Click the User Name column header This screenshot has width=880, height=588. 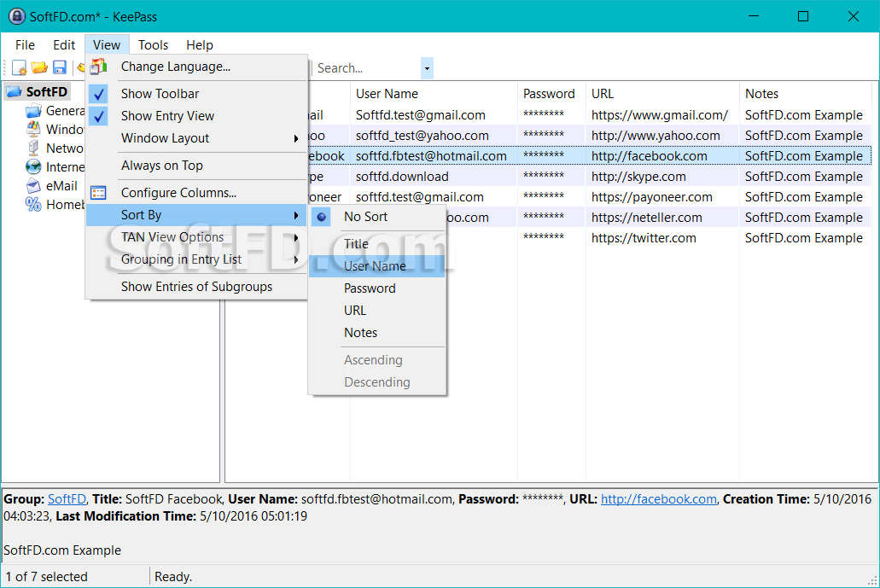tap(434, 94)
